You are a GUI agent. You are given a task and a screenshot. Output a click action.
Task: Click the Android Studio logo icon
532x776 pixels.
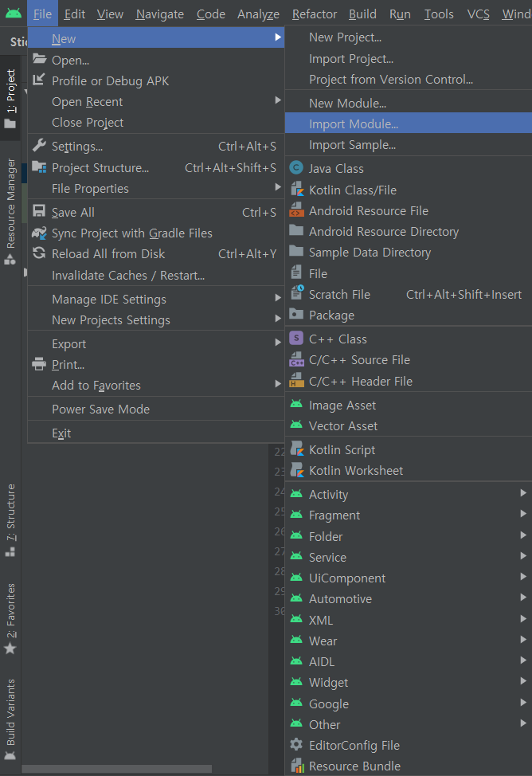coord(14,14)
